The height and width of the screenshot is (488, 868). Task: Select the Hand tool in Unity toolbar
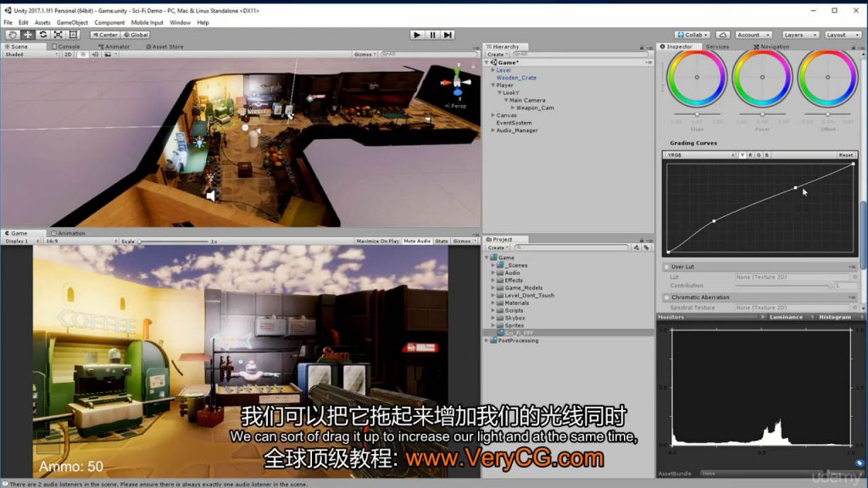pos(12,35)
